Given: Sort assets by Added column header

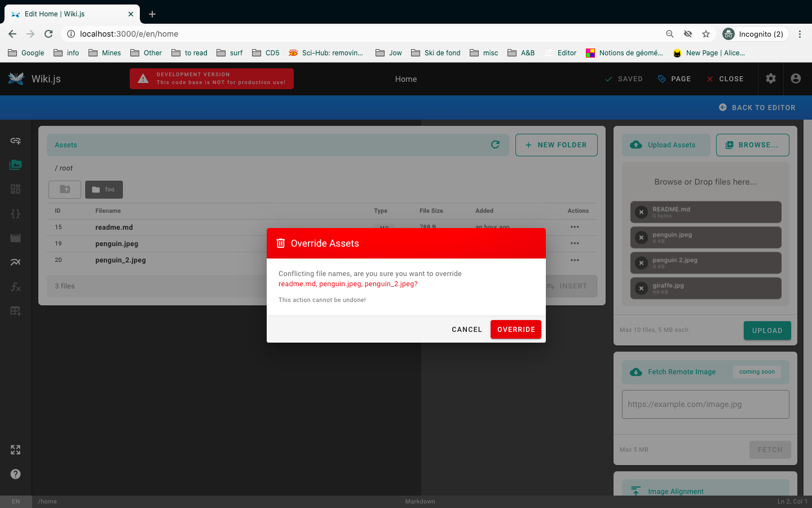Looking at the screenshot, I should 484,211.
